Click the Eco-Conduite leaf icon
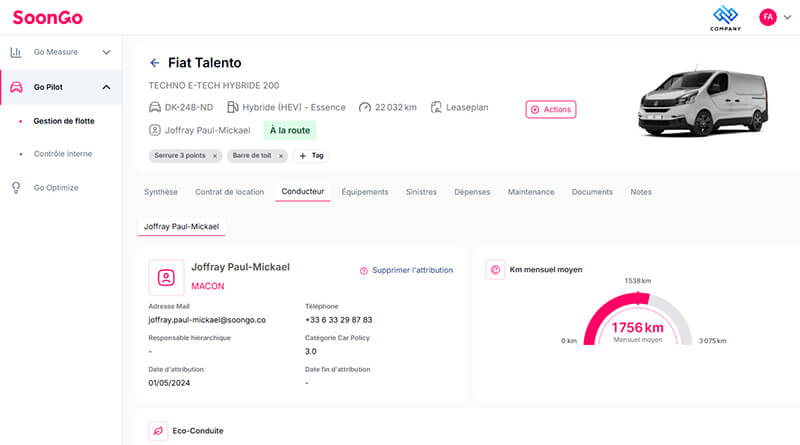The image size is (800, 445). click(x=157, y=431)
